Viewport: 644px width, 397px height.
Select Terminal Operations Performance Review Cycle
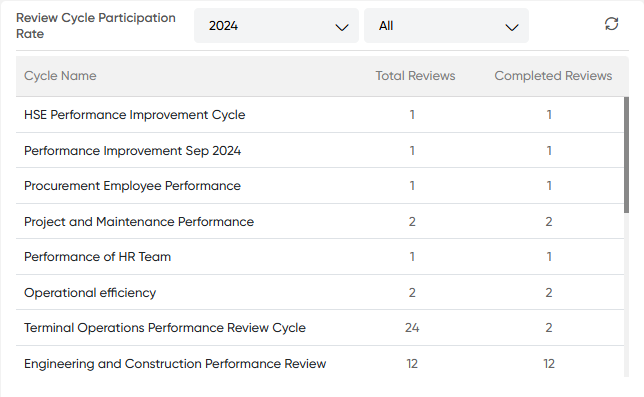[320, 328]
